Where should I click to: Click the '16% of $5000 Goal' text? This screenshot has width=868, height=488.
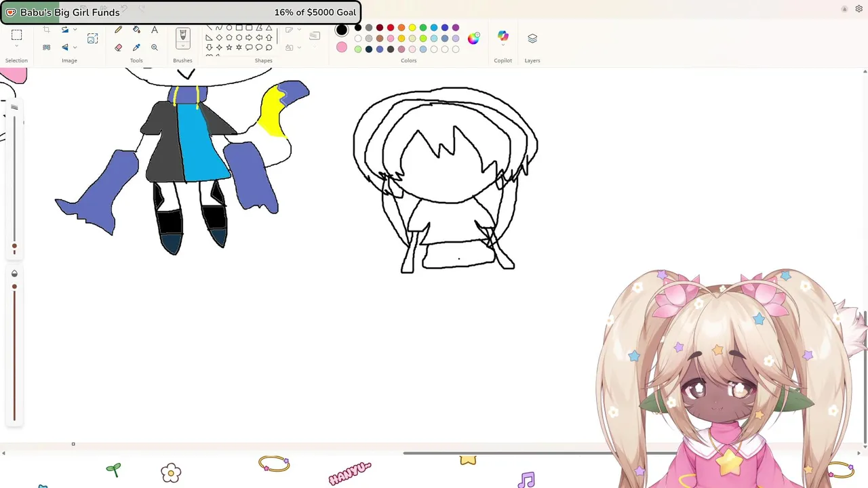point(315,12)
